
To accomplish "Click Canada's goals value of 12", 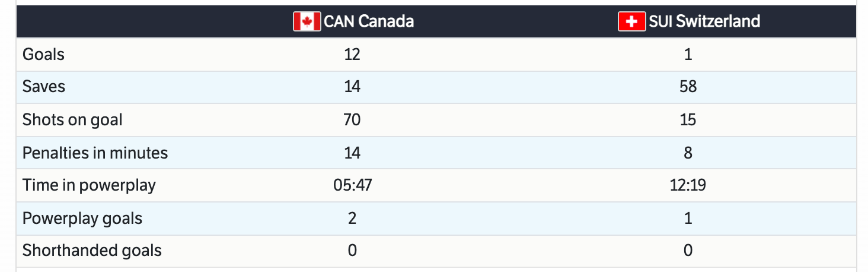I will pyautogui.click(x=352, y=55).
